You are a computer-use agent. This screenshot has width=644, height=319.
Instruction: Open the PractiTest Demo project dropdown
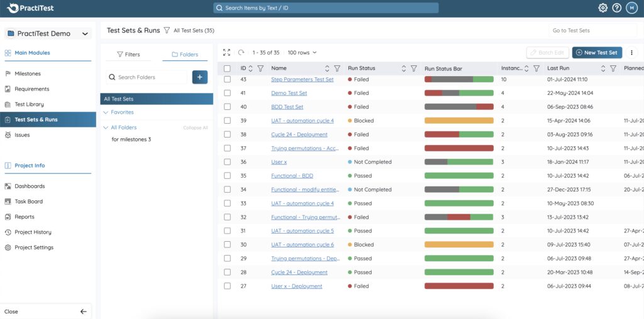click(x=48, y=33)
